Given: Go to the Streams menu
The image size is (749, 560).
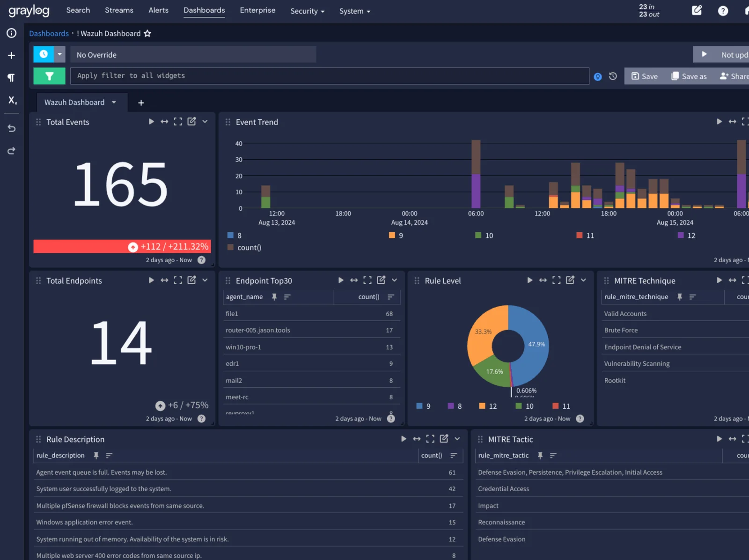Looking at the screenshot, I should 119,10.
